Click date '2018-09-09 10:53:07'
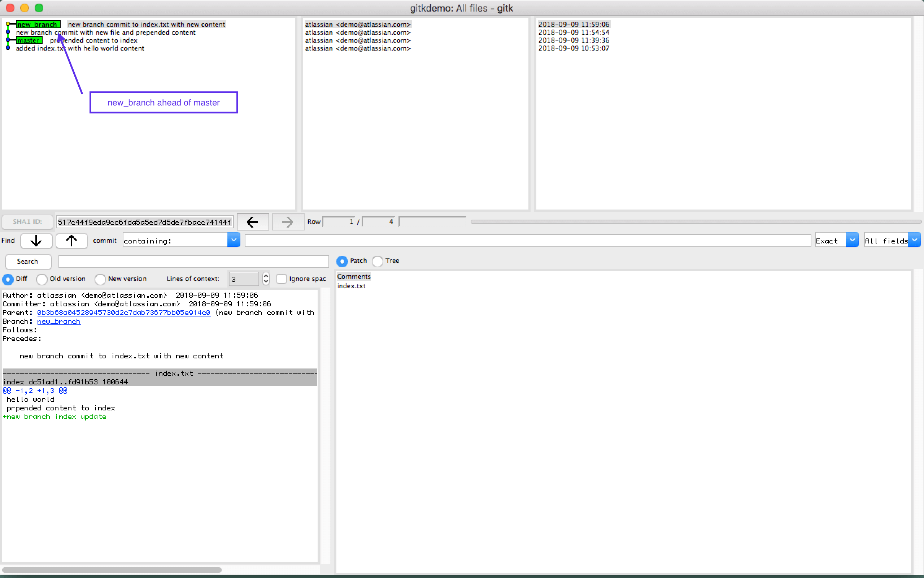This screenshot has height=578, width=924. point(574,48)
